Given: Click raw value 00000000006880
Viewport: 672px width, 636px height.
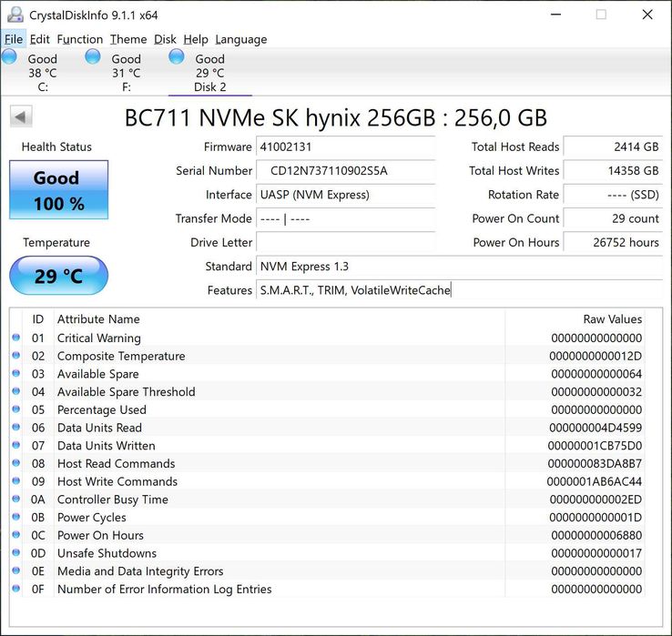Looking at the screenshot, I should pyautogui.click(x=596, y=535).
